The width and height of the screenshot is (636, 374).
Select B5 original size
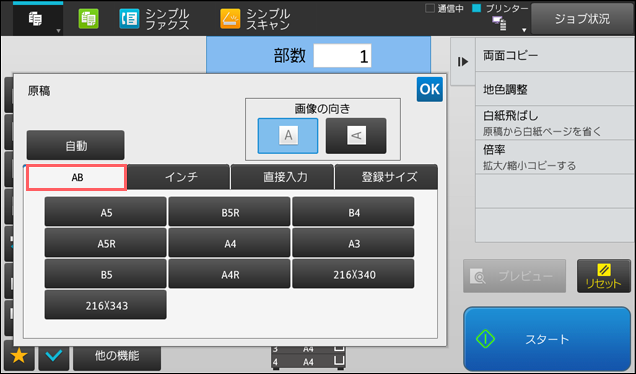[105, 274]
